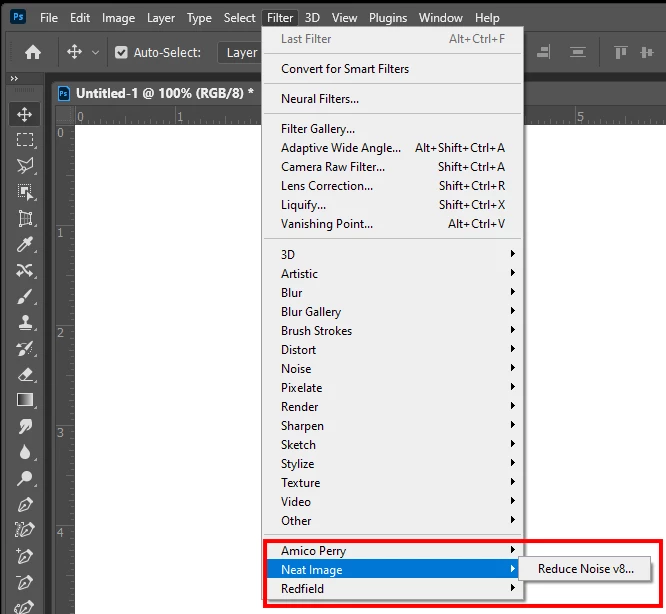Viewport: 666px width, 614px height.
Task: Click the Align right edges icon
Action: tap(543, 52)
